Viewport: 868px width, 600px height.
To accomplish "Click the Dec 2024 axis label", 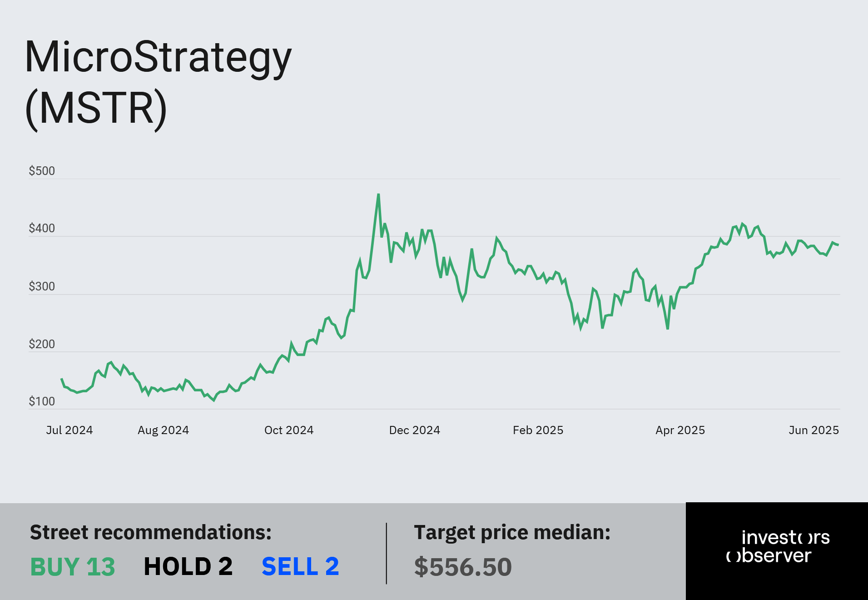I will 415,430.
